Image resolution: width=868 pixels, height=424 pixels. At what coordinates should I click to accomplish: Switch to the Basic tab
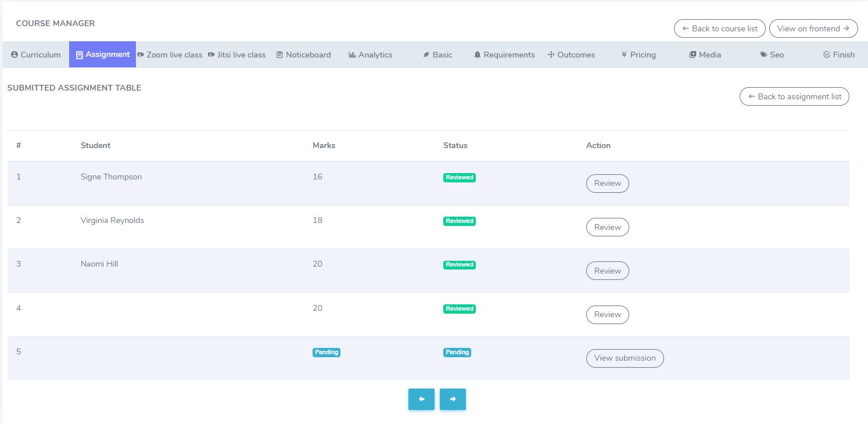(439, 54)
